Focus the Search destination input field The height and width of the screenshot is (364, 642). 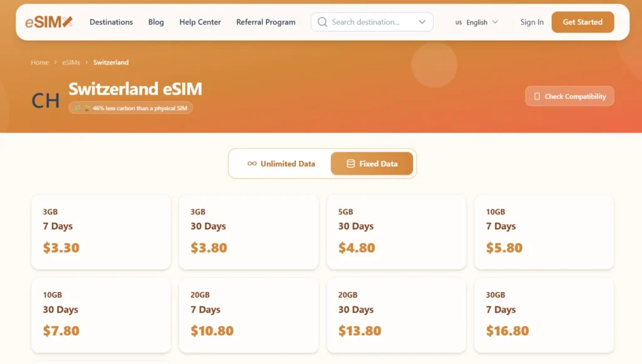click(x=372, y=22)
